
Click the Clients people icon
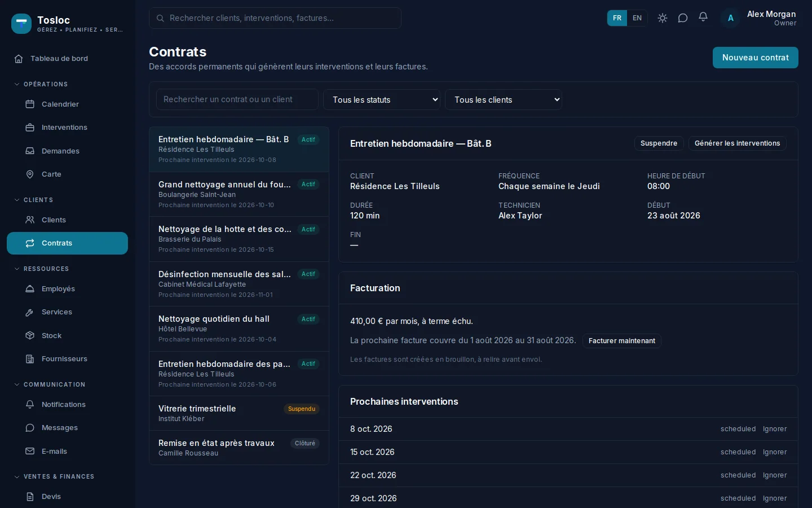pos(30,220)
